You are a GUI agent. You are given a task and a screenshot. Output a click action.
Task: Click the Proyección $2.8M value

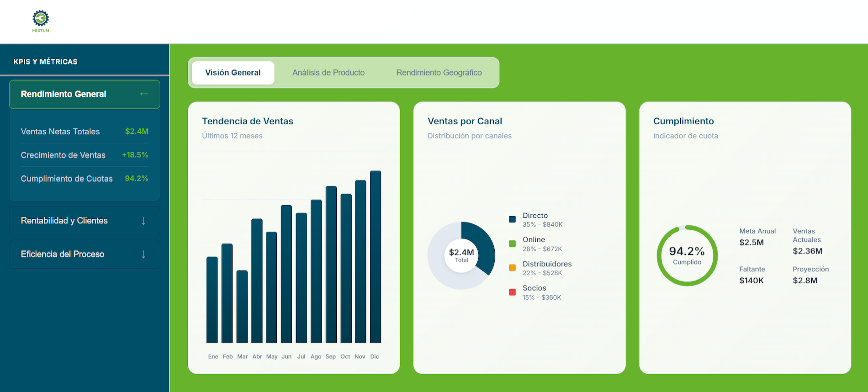[805, 281]
